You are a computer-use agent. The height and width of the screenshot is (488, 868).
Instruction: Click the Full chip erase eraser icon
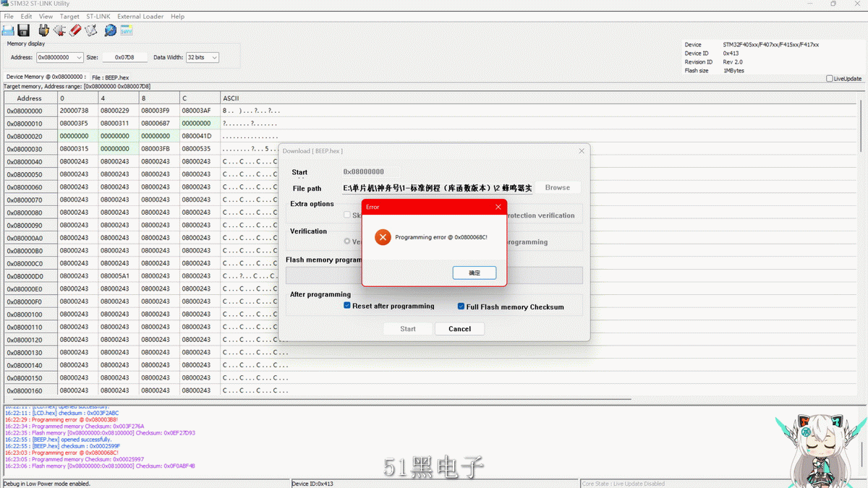pos(75,30)
